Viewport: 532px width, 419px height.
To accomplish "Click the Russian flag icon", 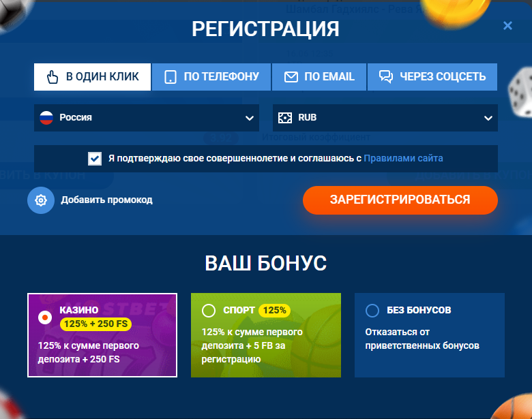I will pos(46,118).
